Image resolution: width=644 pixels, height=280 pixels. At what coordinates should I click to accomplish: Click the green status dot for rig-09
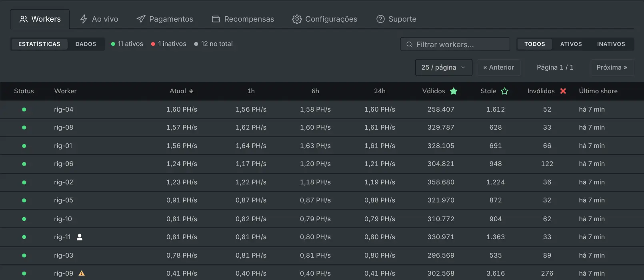tap(24, 274)
